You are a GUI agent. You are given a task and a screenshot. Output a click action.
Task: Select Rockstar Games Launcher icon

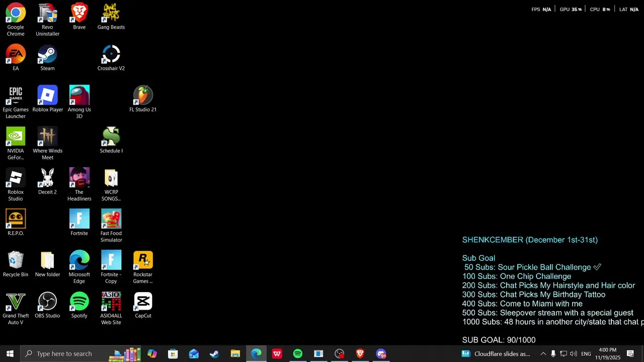(x=143, y=267)
